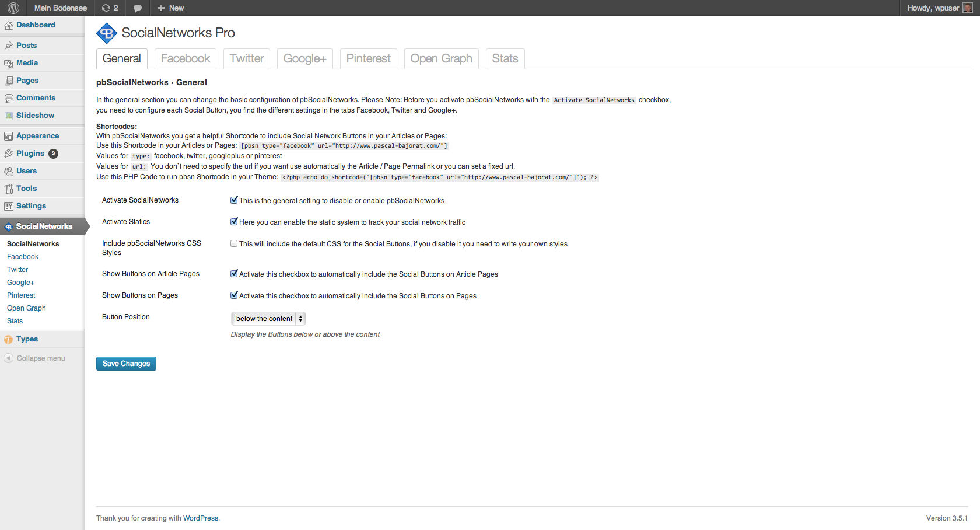Switch to the Stats tab

[x=505, y=59]
